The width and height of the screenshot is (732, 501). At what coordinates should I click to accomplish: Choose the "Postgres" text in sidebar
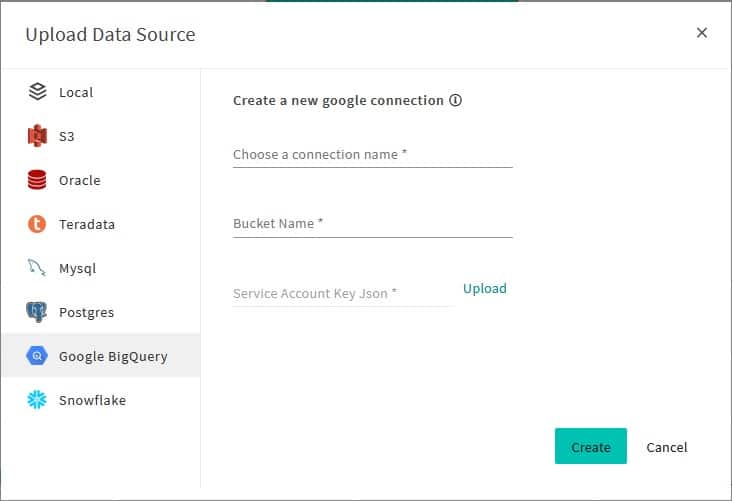click(x=86, y=312)
